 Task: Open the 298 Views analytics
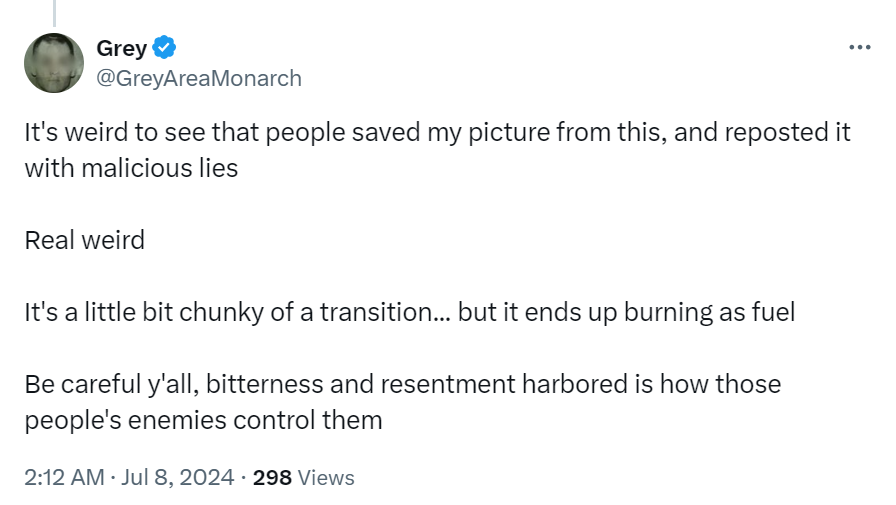tap(304, 477)
